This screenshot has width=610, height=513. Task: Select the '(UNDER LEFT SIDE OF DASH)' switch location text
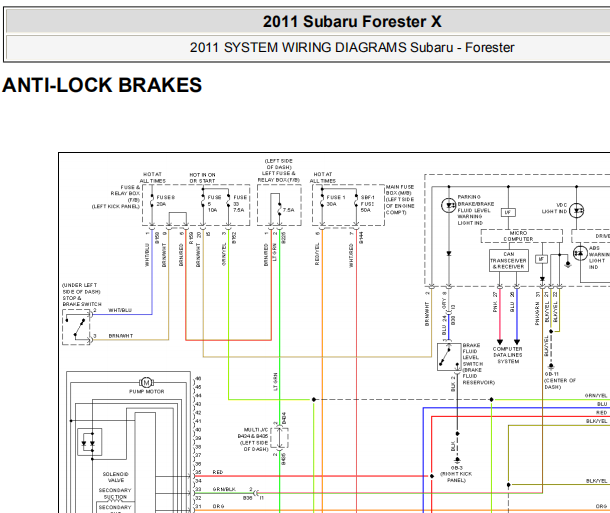pyautogui.click(x=81, y=288)
